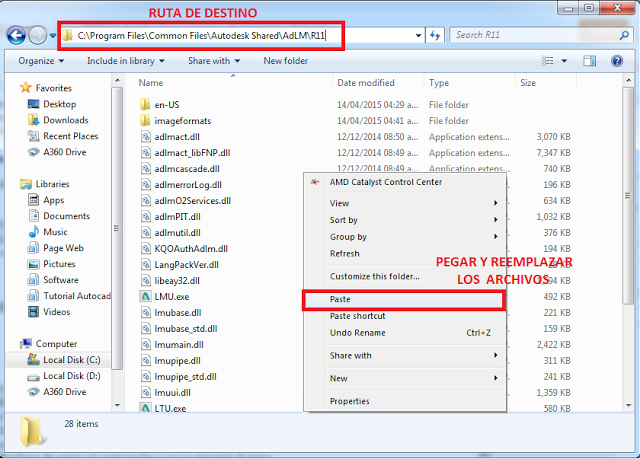Screen dimensions: 640x459
Task: Select the en-US folder icon
Action: click(144, 104)
